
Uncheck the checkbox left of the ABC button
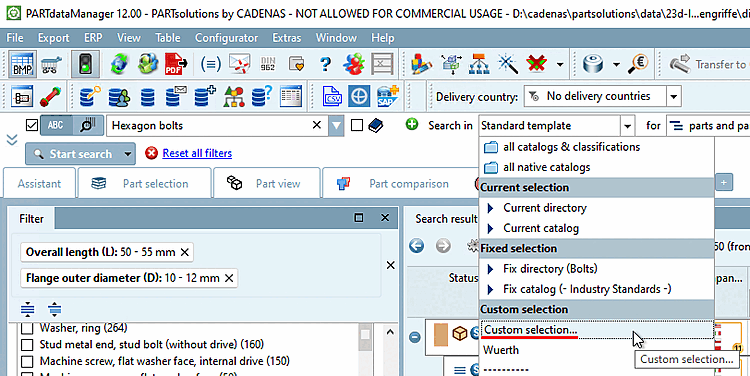[x=32, y=125]
